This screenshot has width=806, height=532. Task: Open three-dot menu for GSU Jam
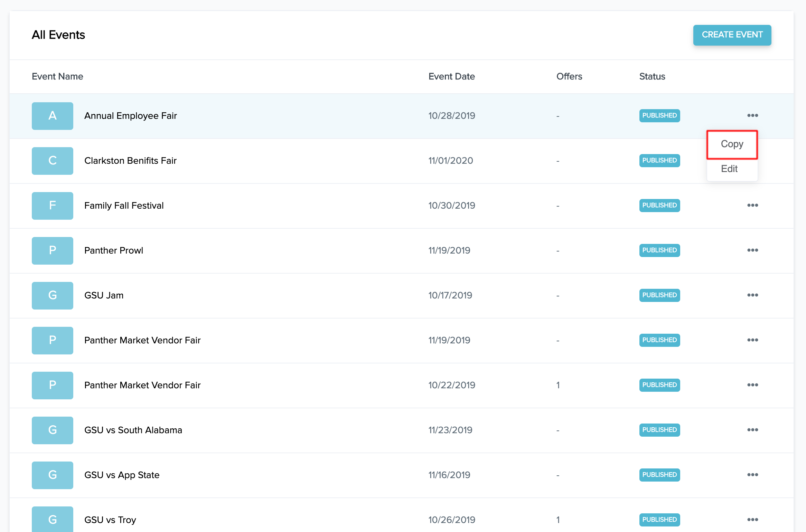tap(752, 295)
